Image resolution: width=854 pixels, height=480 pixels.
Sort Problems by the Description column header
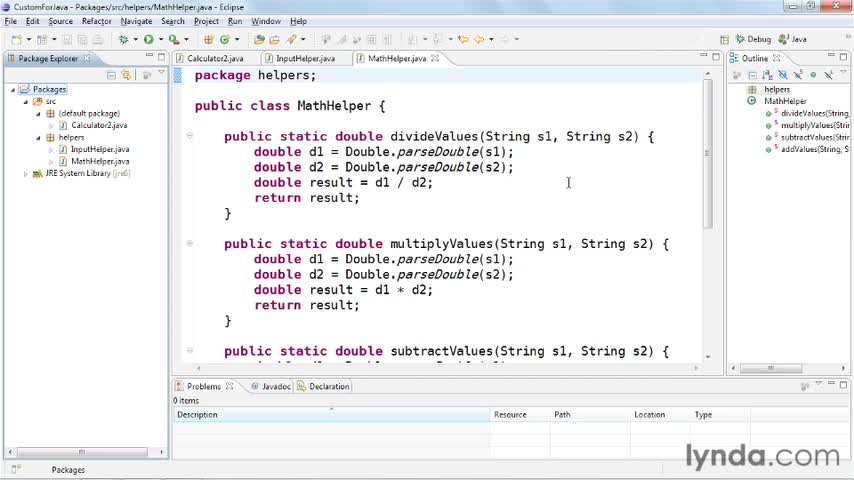pyautogui.click(x=331, y=415)
